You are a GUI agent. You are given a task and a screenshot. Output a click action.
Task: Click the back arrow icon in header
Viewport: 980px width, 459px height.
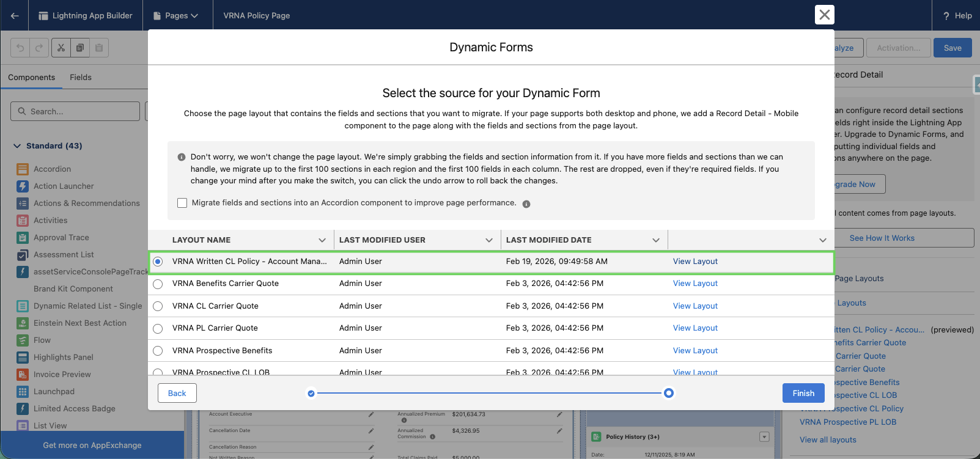tap(15, 15)
